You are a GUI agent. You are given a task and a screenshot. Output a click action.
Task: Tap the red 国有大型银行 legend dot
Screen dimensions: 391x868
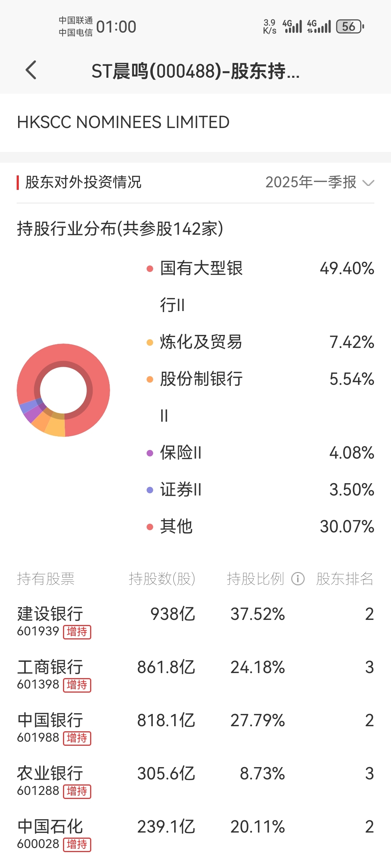coord(150,268)
